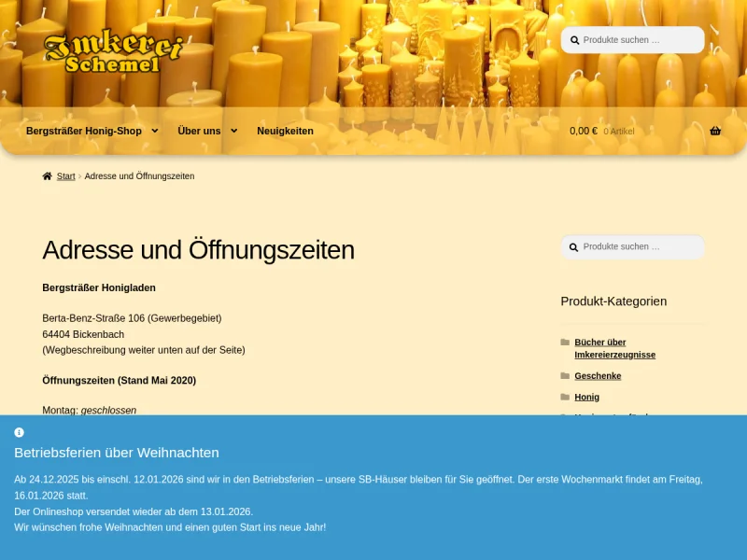The width and height of the screenshot is (747, 560).
Task: Browse the Honig product category
Action: click(586, 397)
